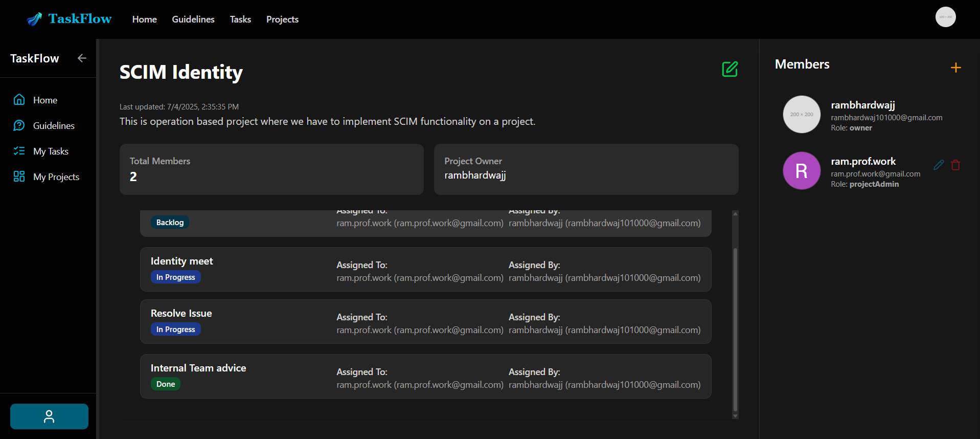Viewport: 980px width, 439px height.
Task: Click the project description text
Action: (x=327, y=122)
